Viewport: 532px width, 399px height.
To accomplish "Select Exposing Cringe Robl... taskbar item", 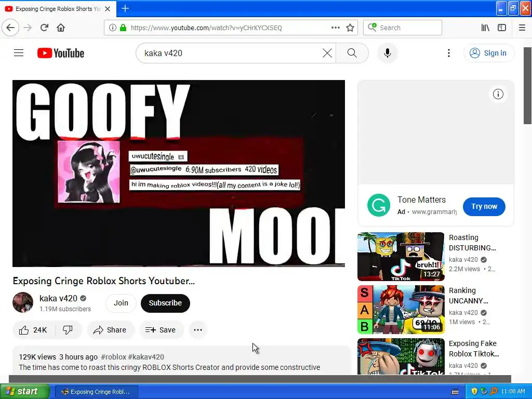I will tap(96, 392).
